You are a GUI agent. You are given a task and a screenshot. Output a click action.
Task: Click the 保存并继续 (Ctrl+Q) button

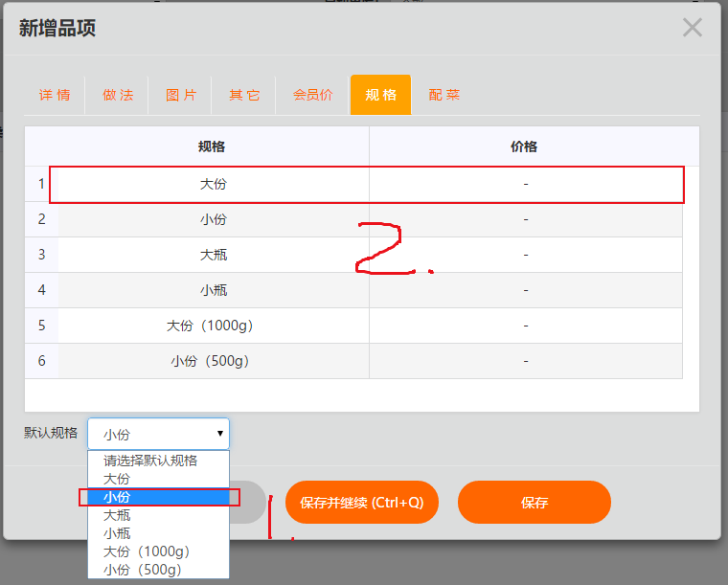tap(362, 503)
